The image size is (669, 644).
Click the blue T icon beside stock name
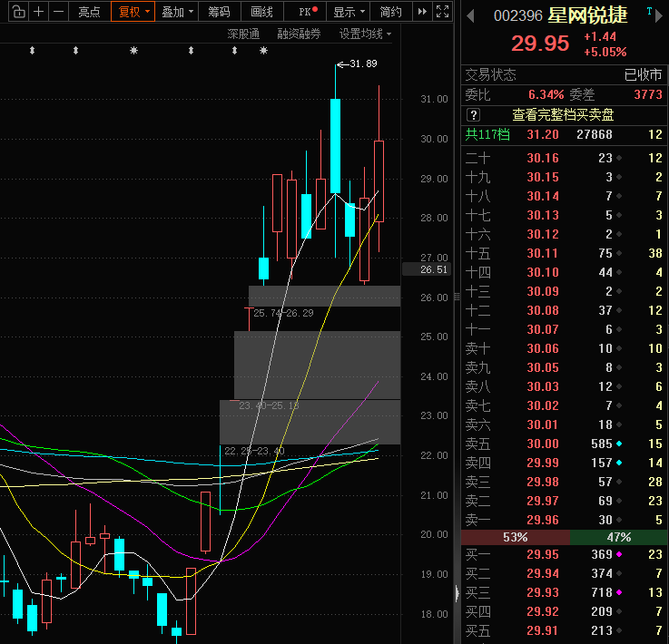649,11
